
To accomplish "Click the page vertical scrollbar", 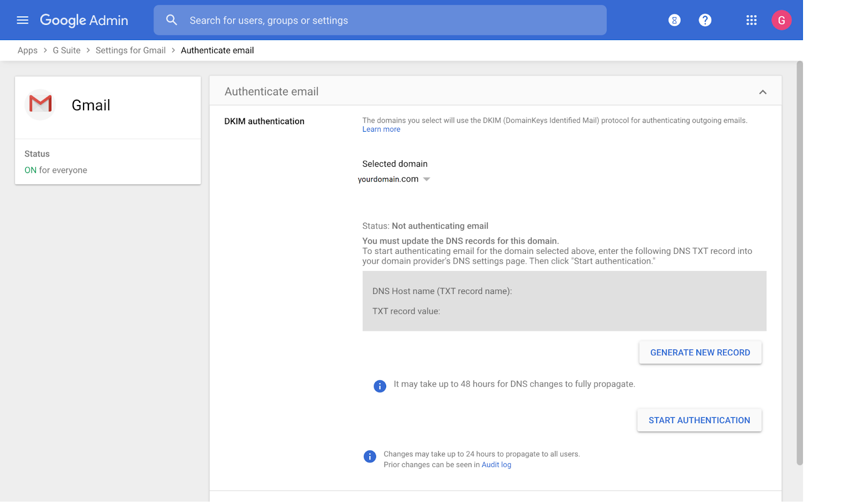I will click(x=800, y=262).
